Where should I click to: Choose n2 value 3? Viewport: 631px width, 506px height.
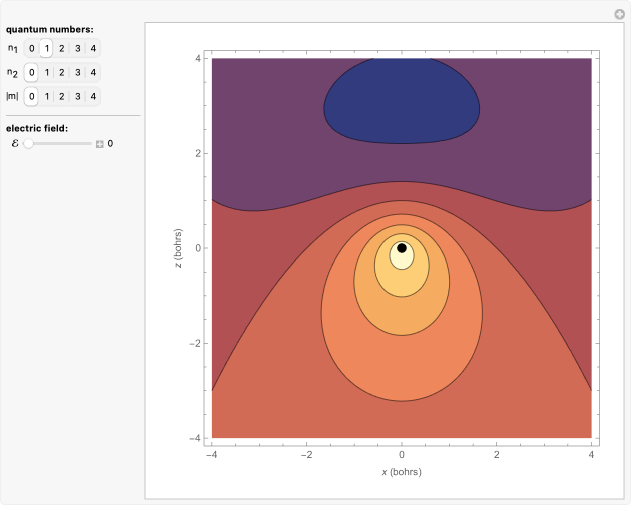[x=77, y=72]
